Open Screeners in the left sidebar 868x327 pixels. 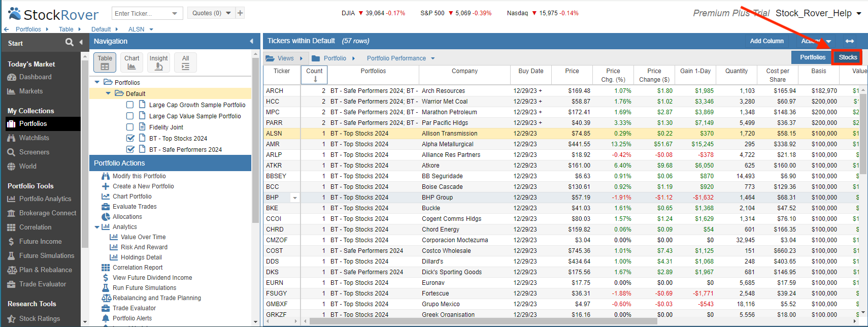(x=34, y=152)
